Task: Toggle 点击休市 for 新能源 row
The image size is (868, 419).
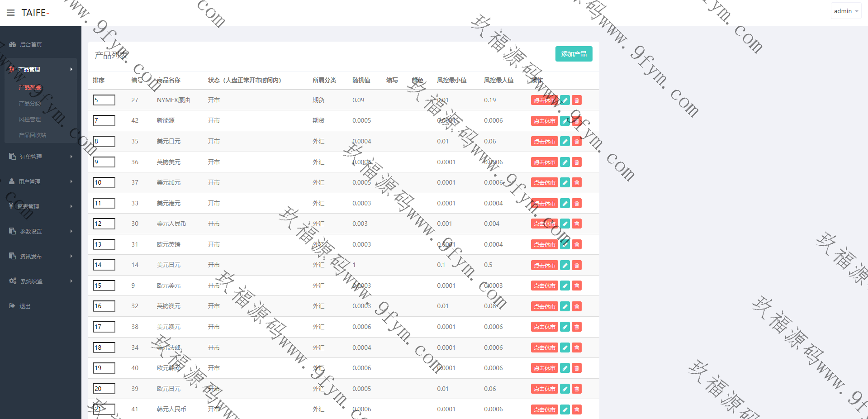Action: [544, 121]
